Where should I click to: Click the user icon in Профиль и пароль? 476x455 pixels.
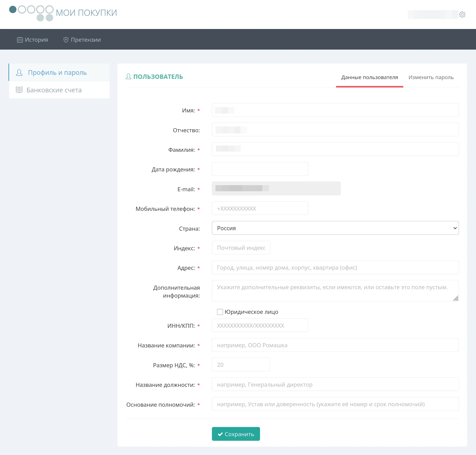pyautogui.click(x=19, y=73)
